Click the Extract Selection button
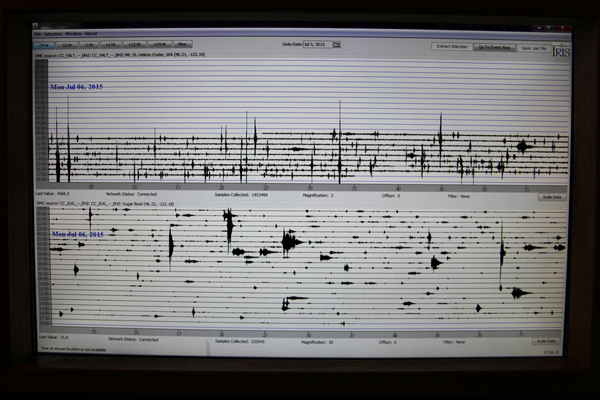This screenshot has width=600, height=400. [x=450, y=46]
